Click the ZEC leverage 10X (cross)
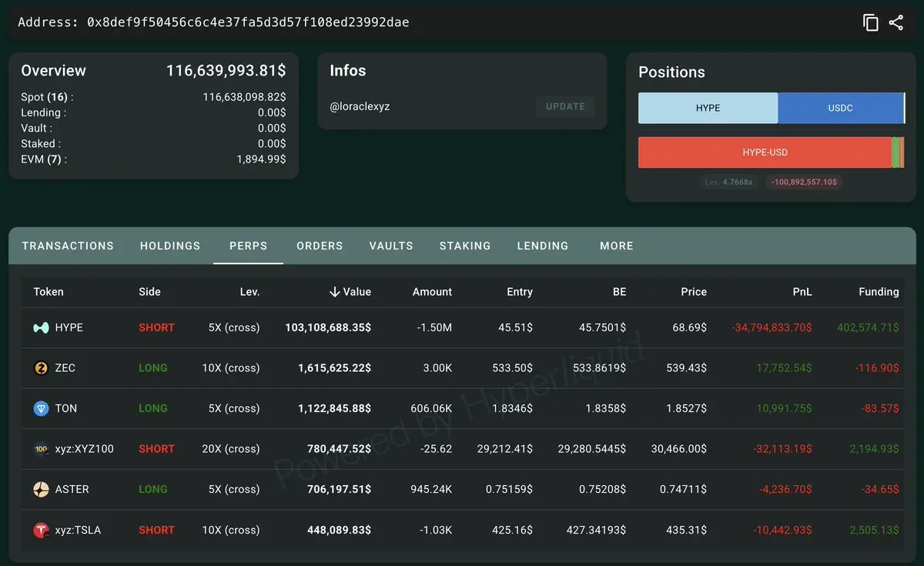This screenshot has height=566, width=924. click(x=231, y=368)
